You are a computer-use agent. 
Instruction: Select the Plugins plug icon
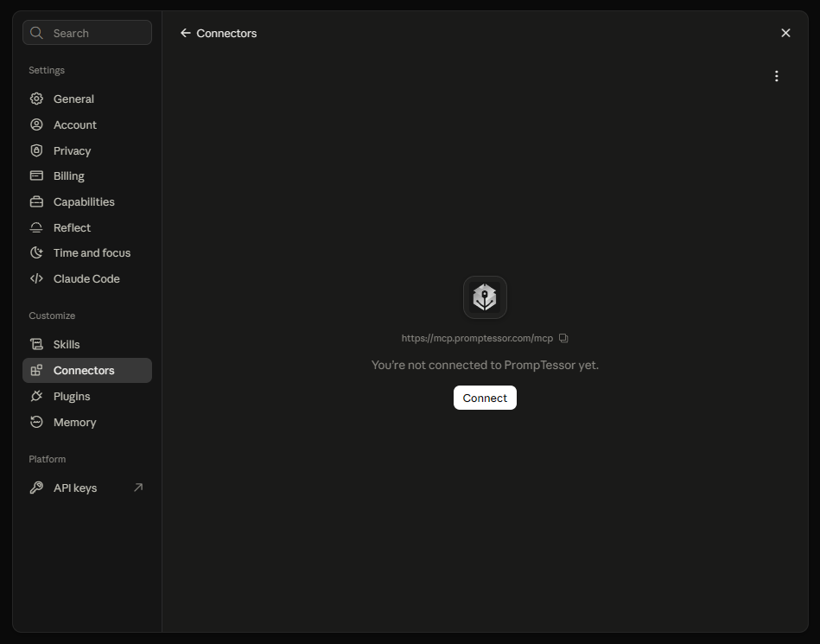pyautogui.click(x=36, y=396)
